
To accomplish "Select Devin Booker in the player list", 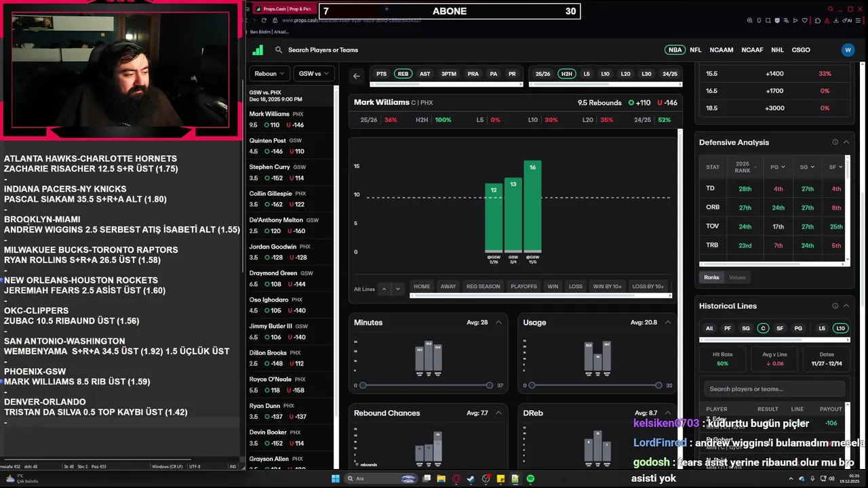I will pos(291,438).
